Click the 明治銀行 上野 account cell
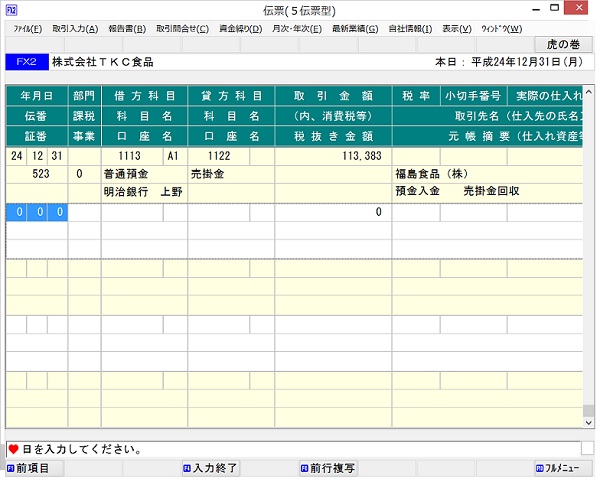The width and height of the screenshot is (600, 482). click(x=144, y=192)
